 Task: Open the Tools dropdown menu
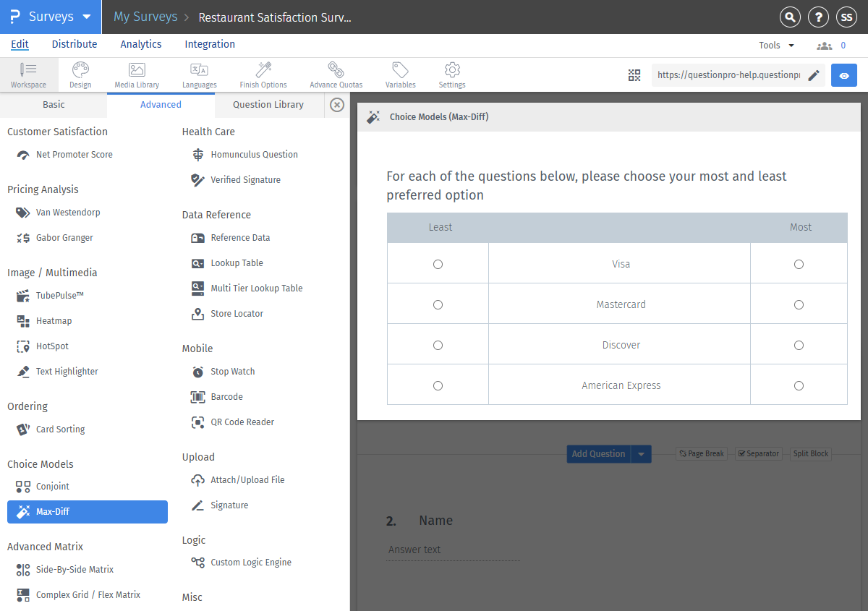pyautogui.click(x=776, y=46)
